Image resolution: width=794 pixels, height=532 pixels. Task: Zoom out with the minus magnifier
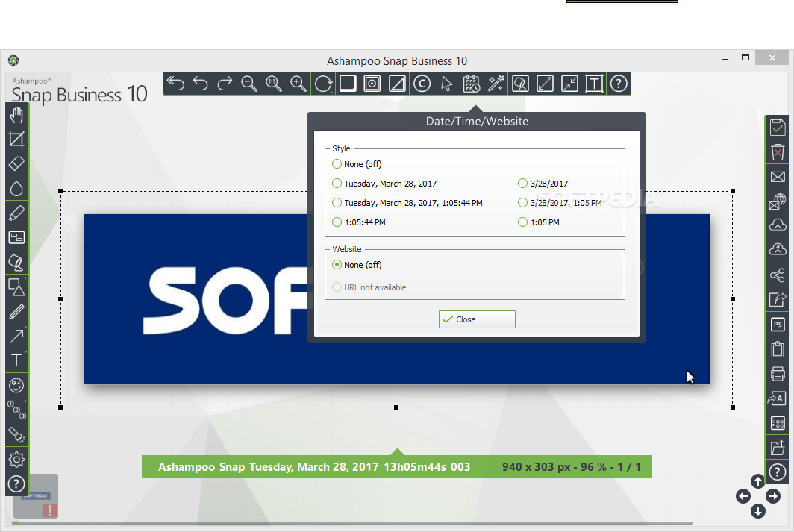click(x=249, y=84)
